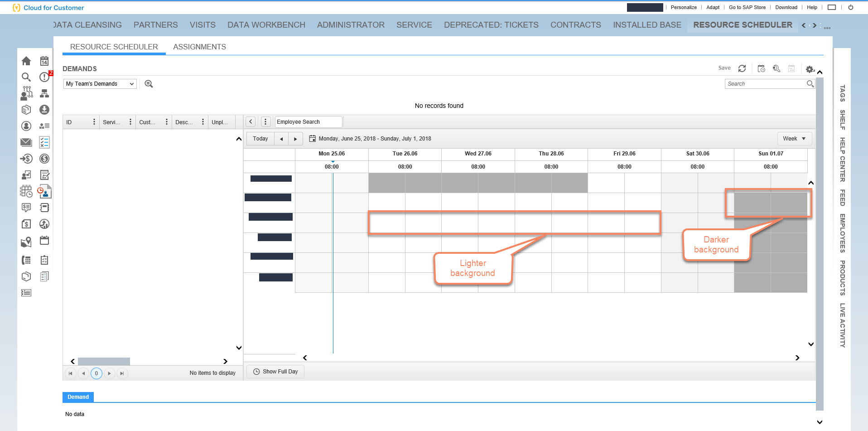
Task: Open the Help Center side panel tab
Action: pyautogui.click(x=842, y=160)
